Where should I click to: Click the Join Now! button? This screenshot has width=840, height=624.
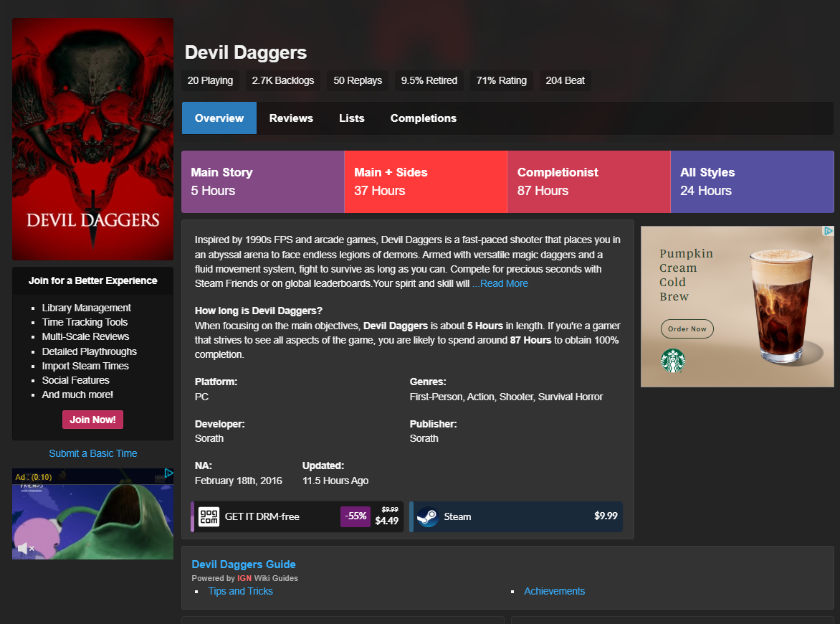coord(92,420)
